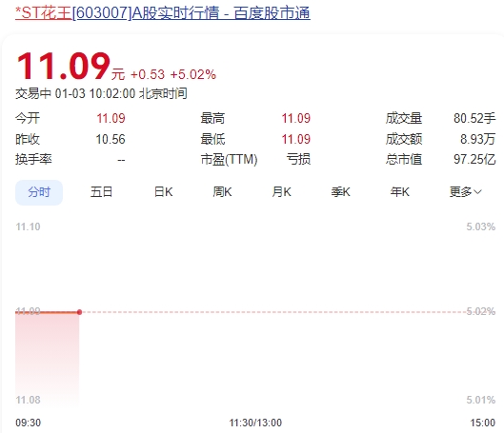Click the 市盈(TTM) value 亏损
This screenshot has height=433, width=504.
298,160
